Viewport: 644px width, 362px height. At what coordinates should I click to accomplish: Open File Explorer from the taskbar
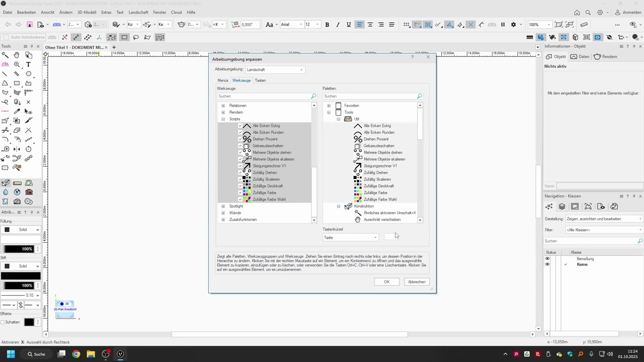tap(91, 354)
